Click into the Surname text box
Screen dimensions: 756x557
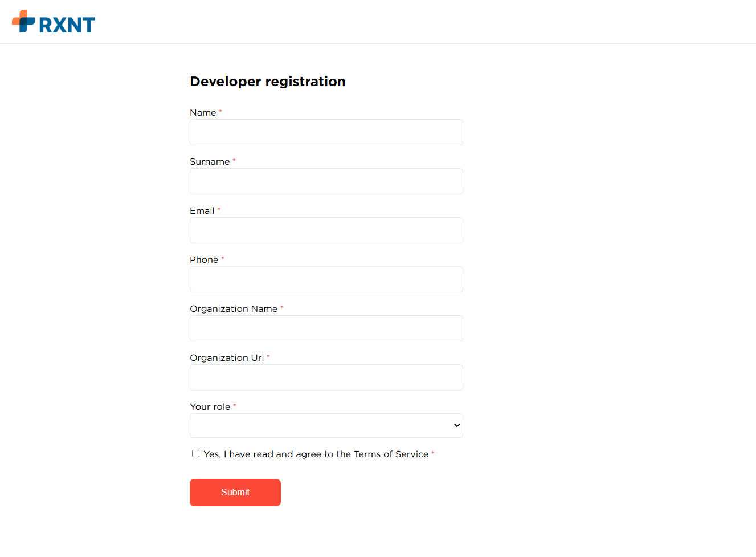[x=326, y=181]
